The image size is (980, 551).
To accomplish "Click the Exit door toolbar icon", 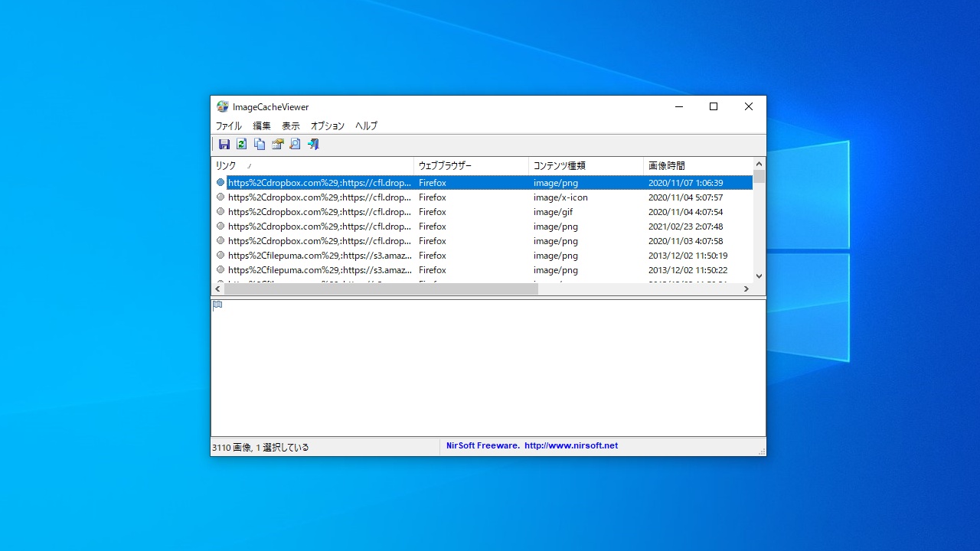I will click(313, 144).
